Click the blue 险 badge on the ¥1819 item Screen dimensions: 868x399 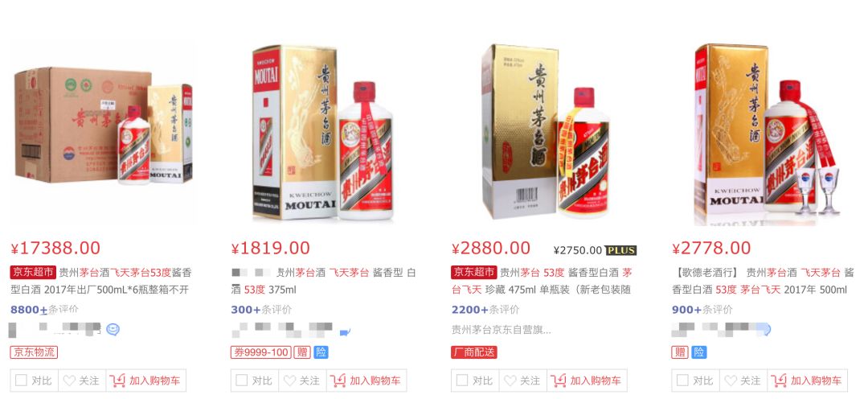tap(321, 352)
